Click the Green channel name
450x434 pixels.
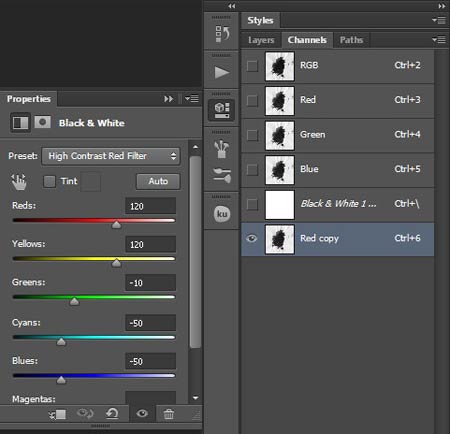point(312,134)
